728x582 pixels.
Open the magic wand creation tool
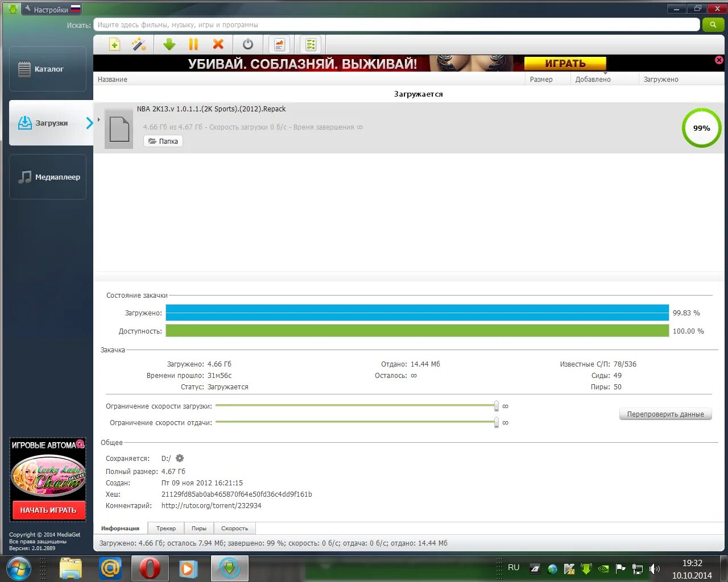click(x=139, y=44)
